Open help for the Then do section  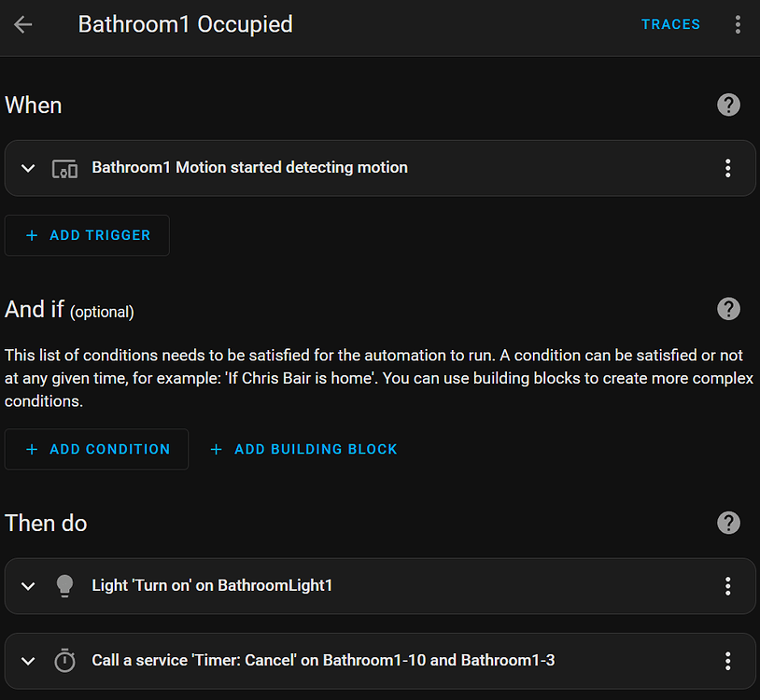728,523
